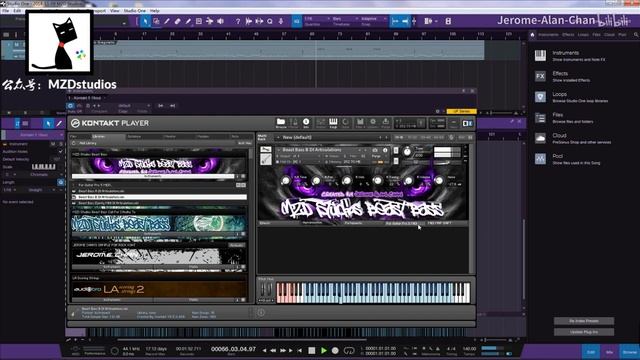Click the browser Home icon

coord(532,35)
